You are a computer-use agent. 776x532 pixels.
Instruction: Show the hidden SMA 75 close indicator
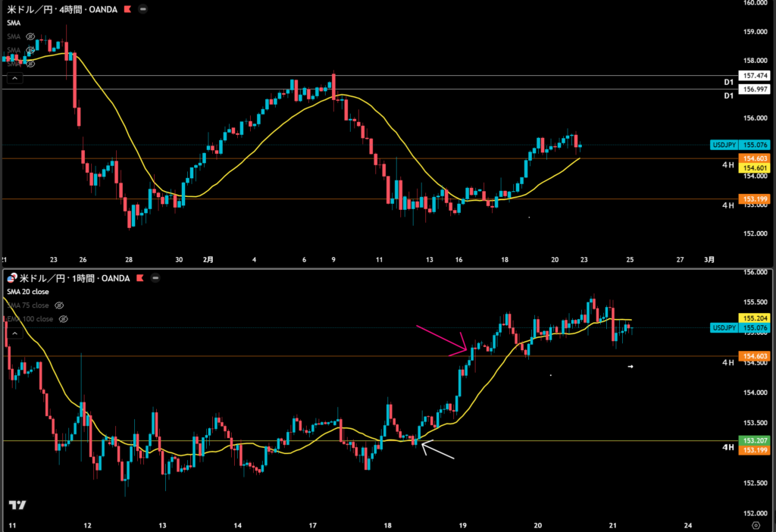tap(60, 305)
